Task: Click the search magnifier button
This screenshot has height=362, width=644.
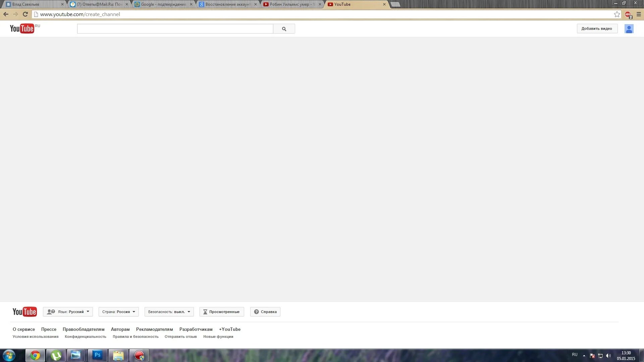Action: point(284,29)
